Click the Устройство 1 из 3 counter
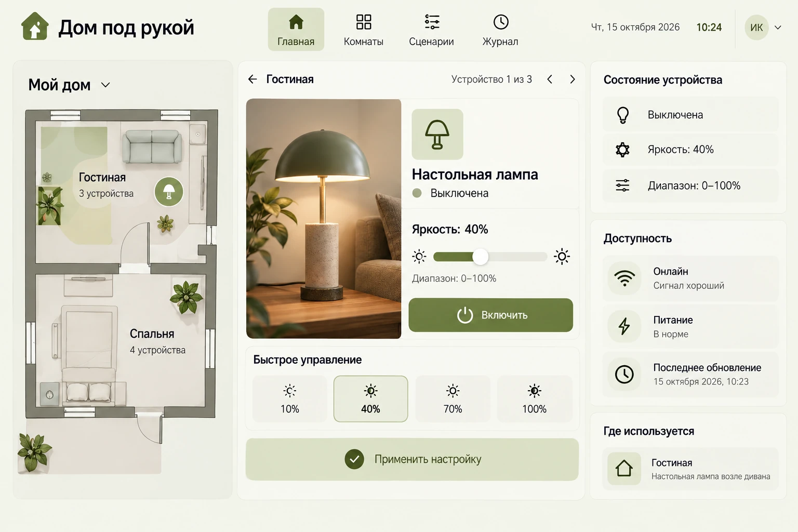798x532 pixels. coord(491,79)
